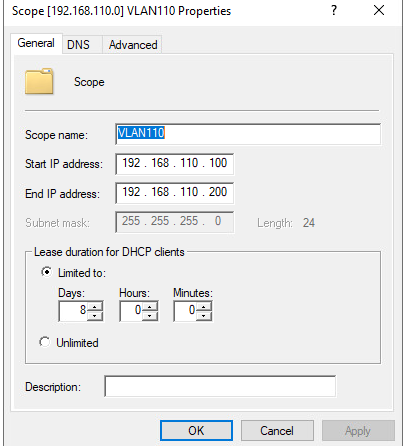Click the help question mark icon

(x=334, y=11)
